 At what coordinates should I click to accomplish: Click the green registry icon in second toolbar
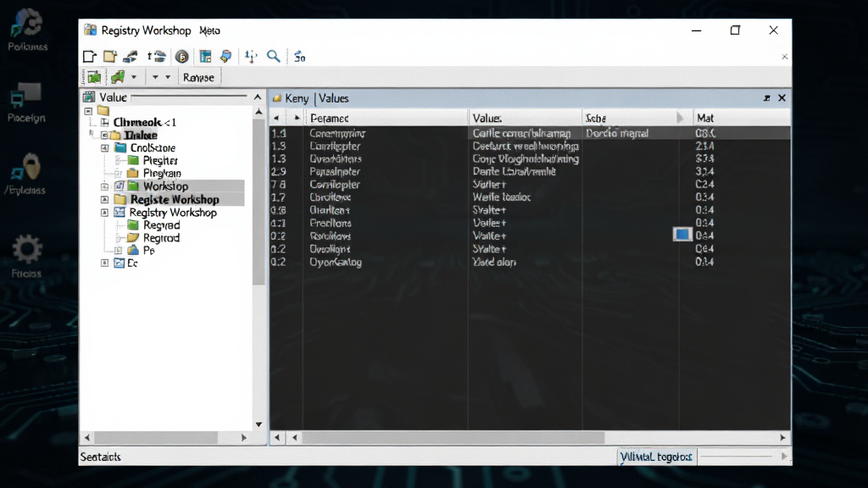[94, 77]
